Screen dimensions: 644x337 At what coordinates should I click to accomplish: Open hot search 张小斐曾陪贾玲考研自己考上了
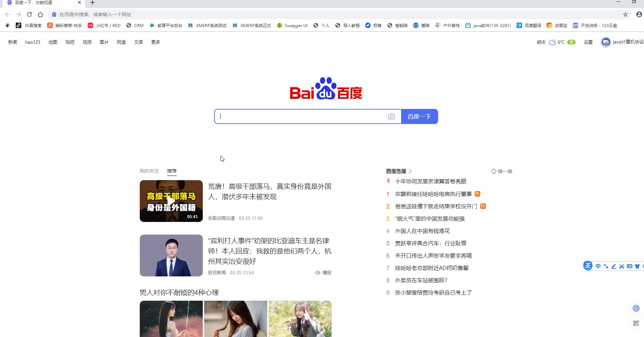(x=433, y=292)
